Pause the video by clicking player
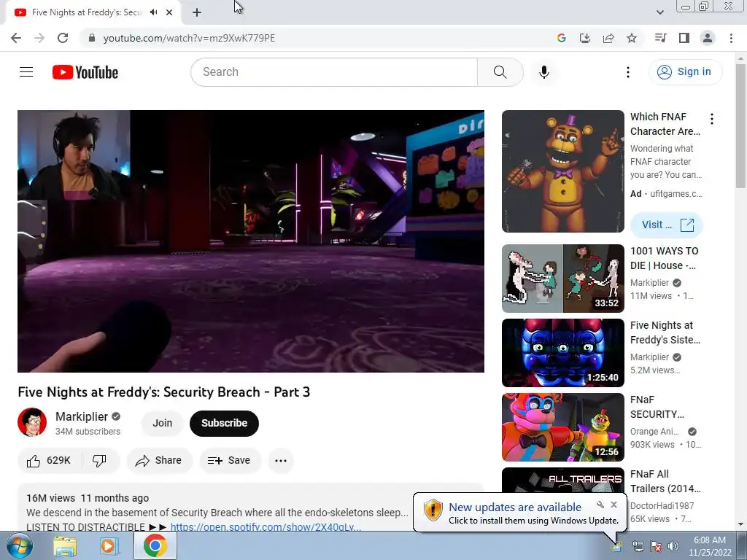 pyautogui.click(x=251, y=241)
